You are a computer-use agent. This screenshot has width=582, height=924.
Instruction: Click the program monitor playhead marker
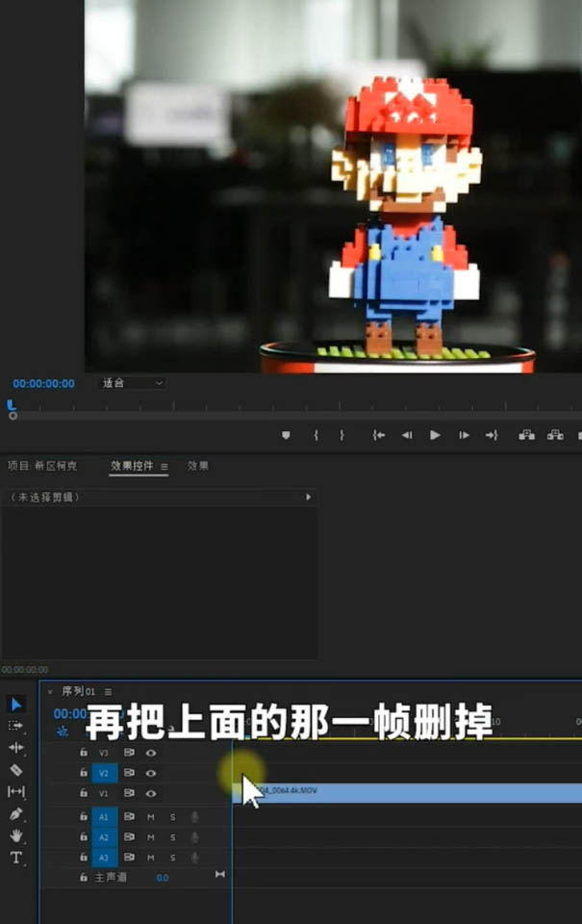pyautogui.click(x=11, y=404)
